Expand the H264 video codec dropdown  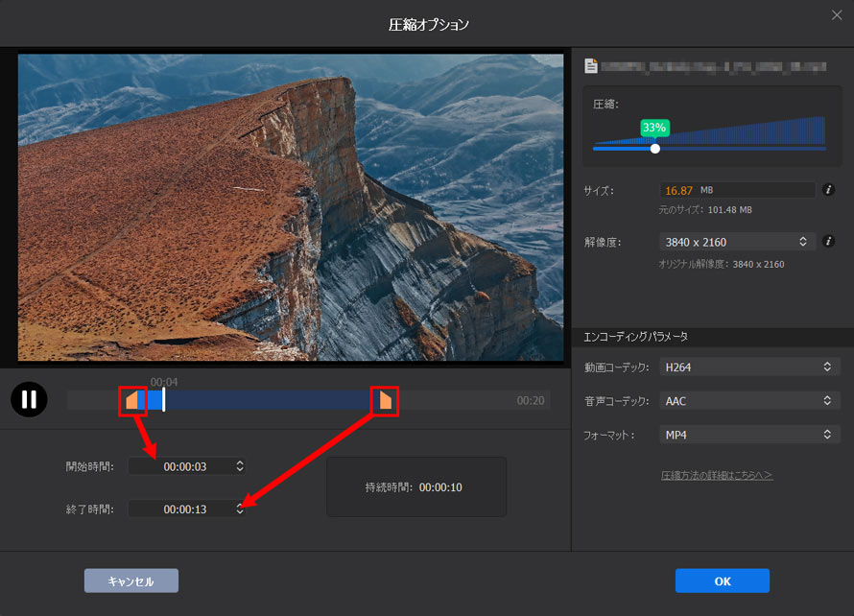(748, 367)
